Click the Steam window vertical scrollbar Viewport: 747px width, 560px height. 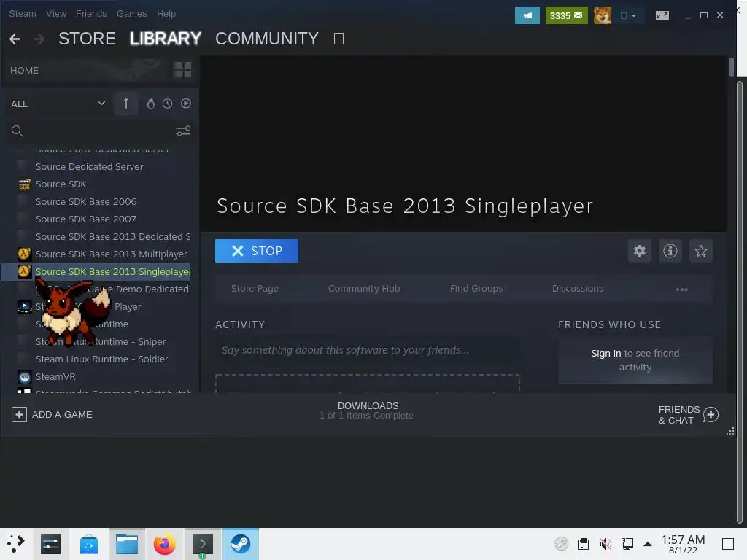click(731, 66)
